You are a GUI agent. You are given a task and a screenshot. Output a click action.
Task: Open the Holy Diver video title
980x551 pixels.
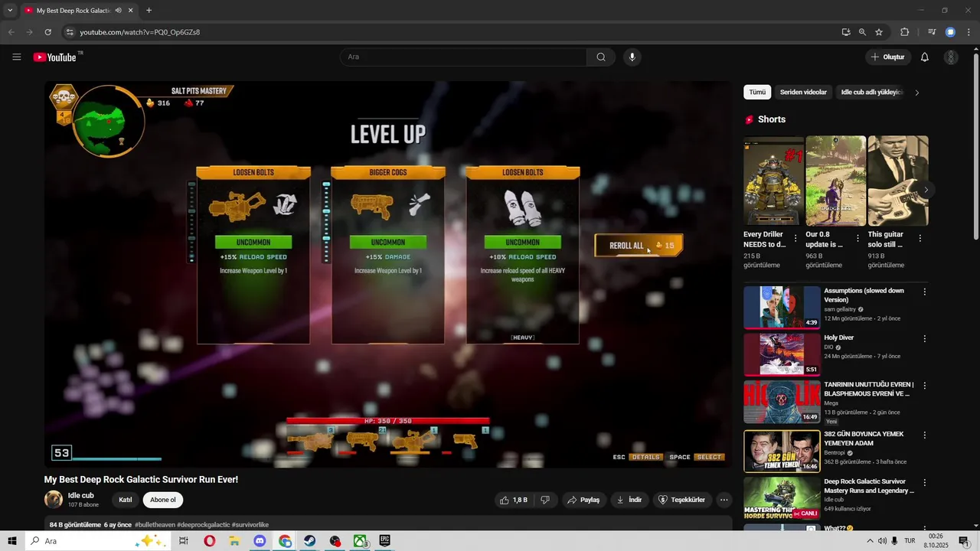(x=838, y=337)
